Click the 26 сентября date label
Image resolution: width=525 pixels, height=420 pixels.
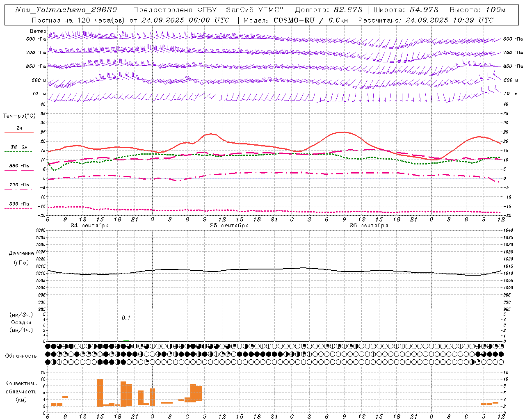point(369,226)
